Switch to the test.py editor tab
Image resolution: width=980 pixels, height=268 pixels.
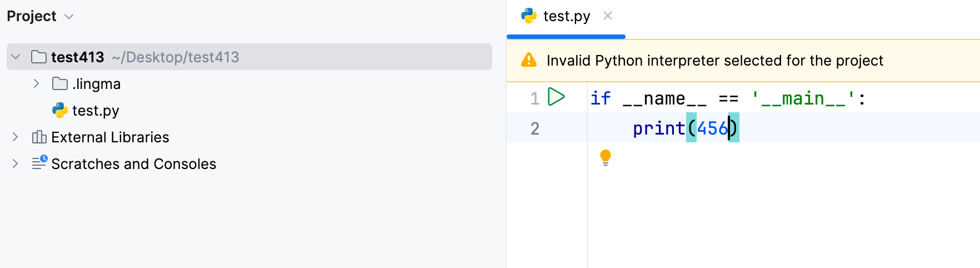pos(566,17)
